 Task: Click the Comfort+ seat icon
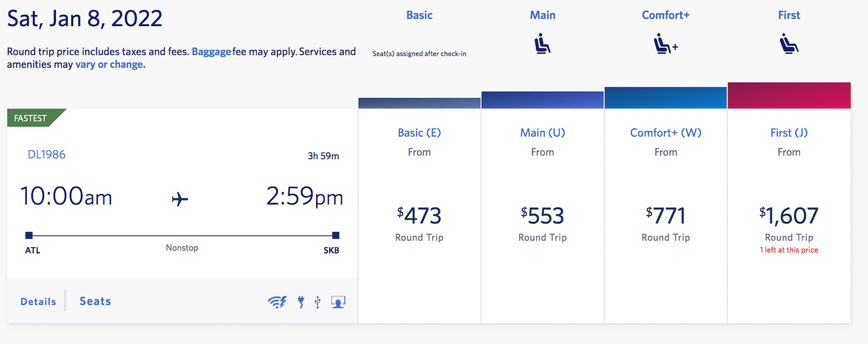[665, 44]
